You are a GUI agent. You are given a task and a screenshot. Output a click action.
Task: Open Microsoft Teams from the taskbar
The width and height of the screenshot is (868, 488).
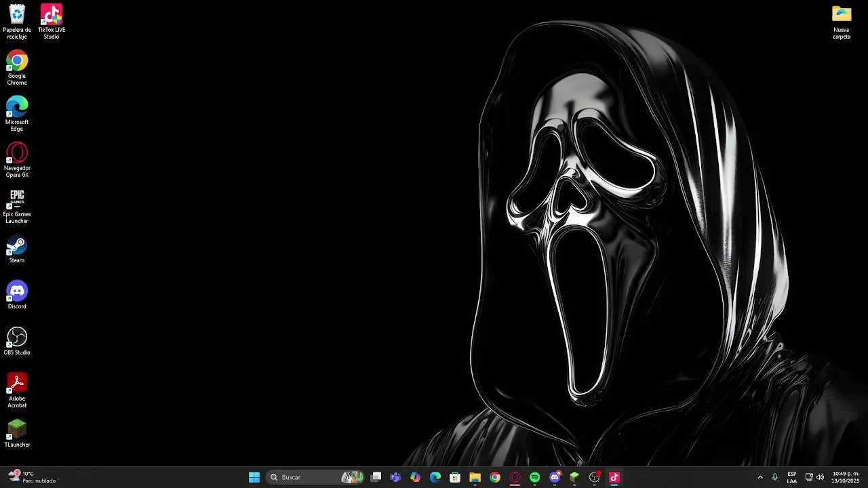coord(395,477)
